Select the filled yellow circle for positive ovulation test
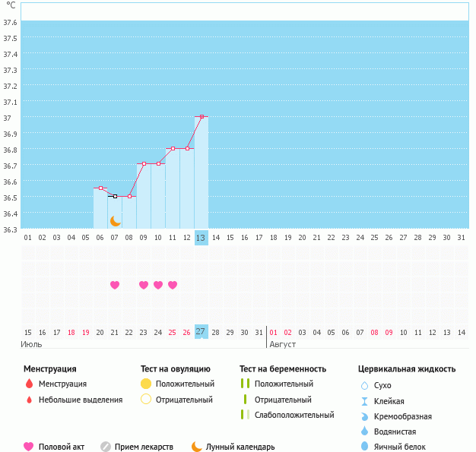The width and height of the screenshot is (476, 452). (x=146, y=384)
